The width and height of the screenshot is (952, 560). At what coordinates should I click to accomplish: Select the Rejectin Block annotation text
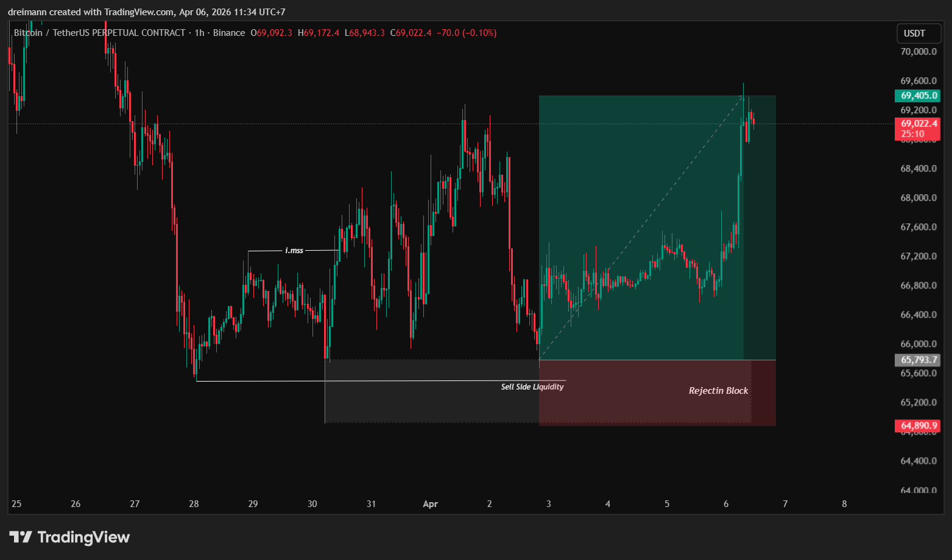(718, 391)
